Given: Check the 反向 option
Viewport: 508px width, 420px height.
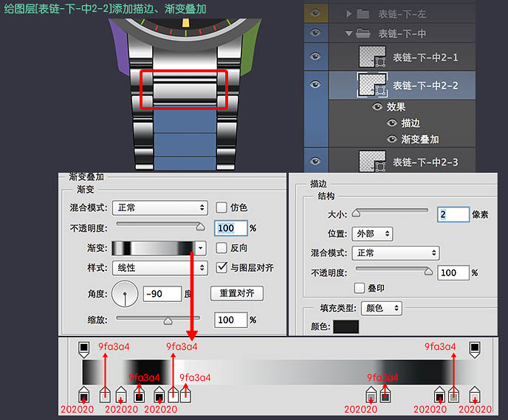Looking at the screenshot, I should click(x=222, y=248).
